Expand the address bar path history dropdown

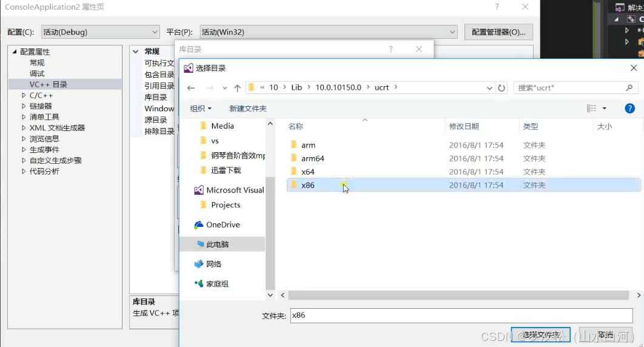pos(489,88)
